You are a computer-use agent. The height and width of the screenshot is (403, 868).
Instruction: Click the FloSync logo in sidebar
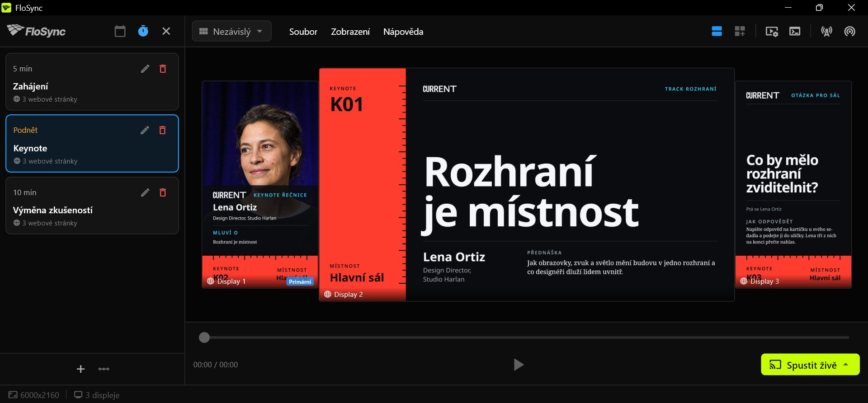36,31
